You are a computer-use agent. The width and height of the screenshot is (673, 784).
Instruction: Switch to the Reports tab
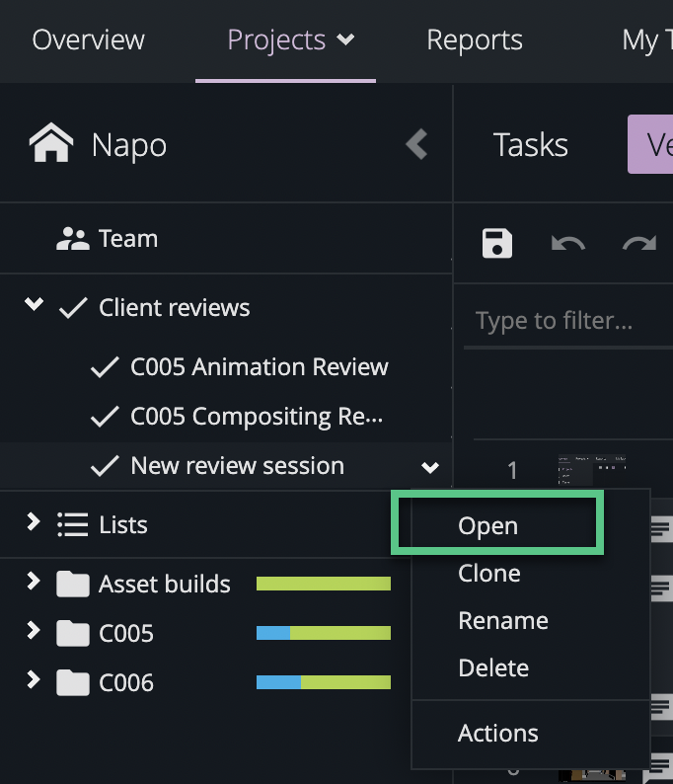[475, 40]
